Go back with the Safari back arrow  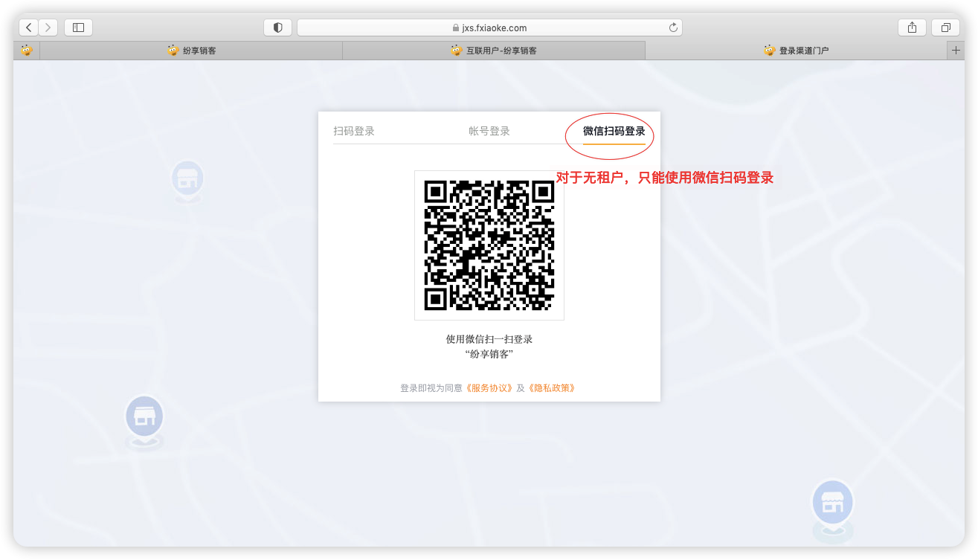point(28,28)
